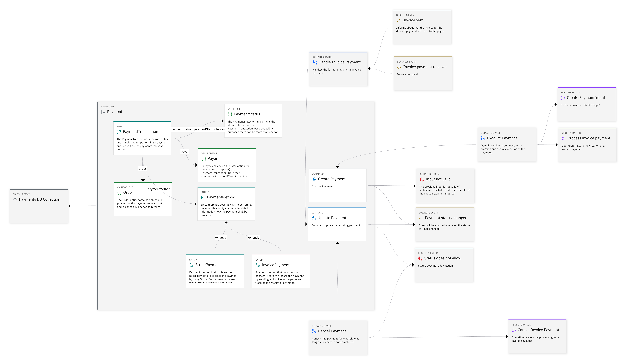626x364 pixels.
Task: Select the 'Creates Payment' description text
Action: tap(322, 187)
